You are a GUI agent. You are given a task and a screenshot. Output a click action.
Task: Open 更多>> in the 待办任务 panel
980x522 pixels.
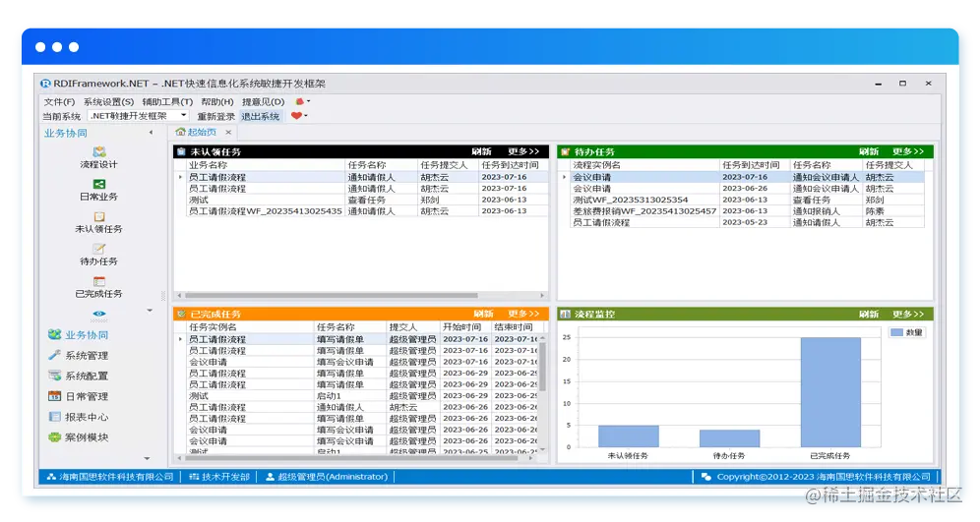(908, 151)
